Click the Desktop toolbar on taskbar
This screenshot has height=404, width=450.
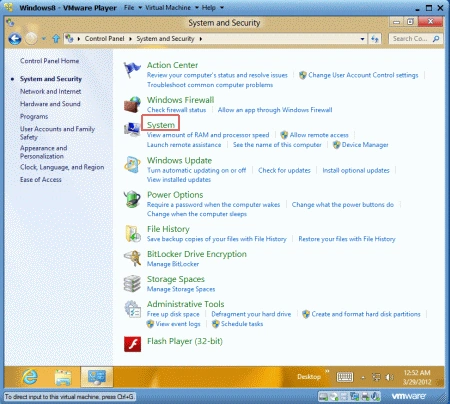point(309,377)
